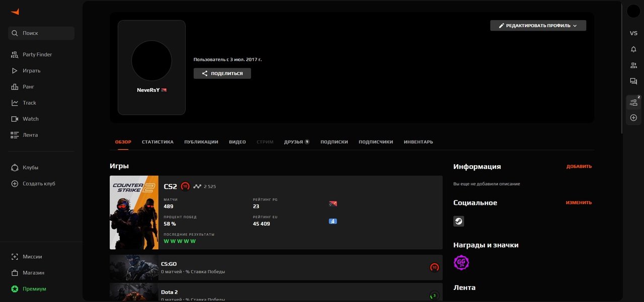Image resolution: width=644 pixels, height=302 pixels.
Task: Open the Подписчики tab
Action: (376, 142)
